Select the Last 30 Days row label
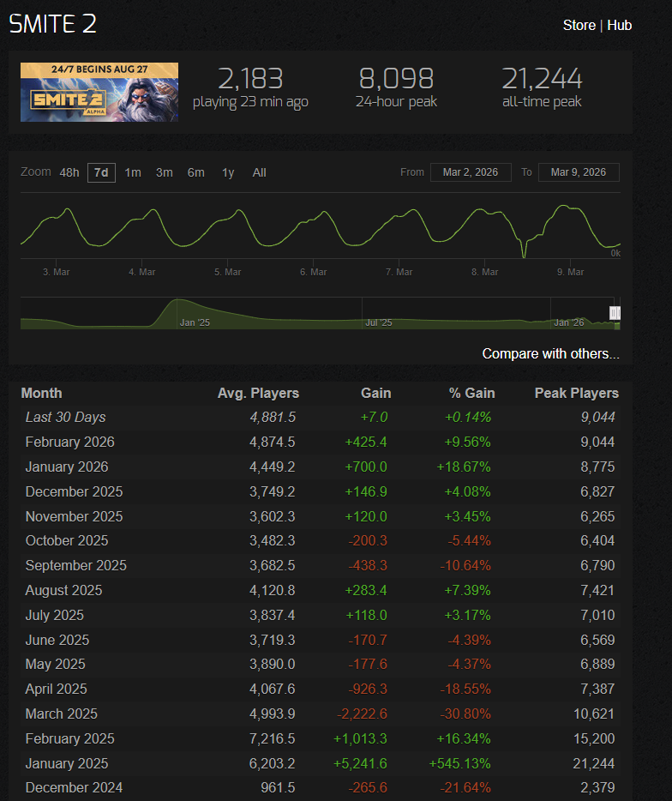This screenshot has width=672, height=801. point(65,417)
